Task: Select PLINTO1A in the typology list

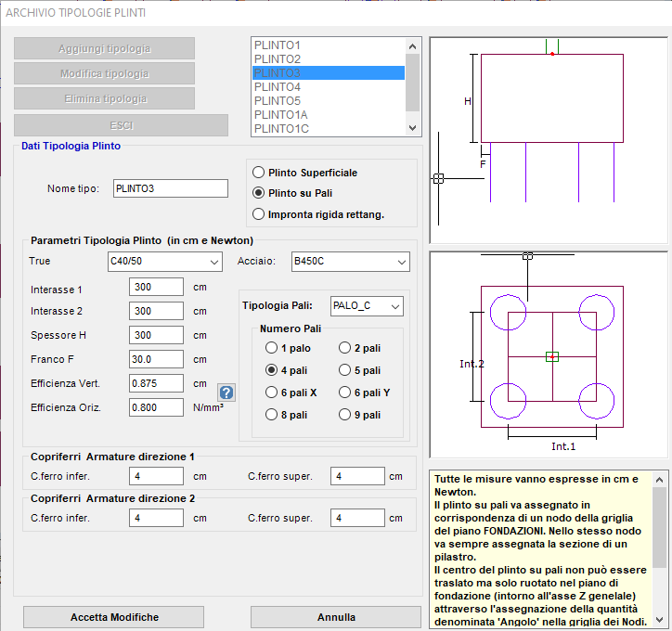Action: coord(329,115)
